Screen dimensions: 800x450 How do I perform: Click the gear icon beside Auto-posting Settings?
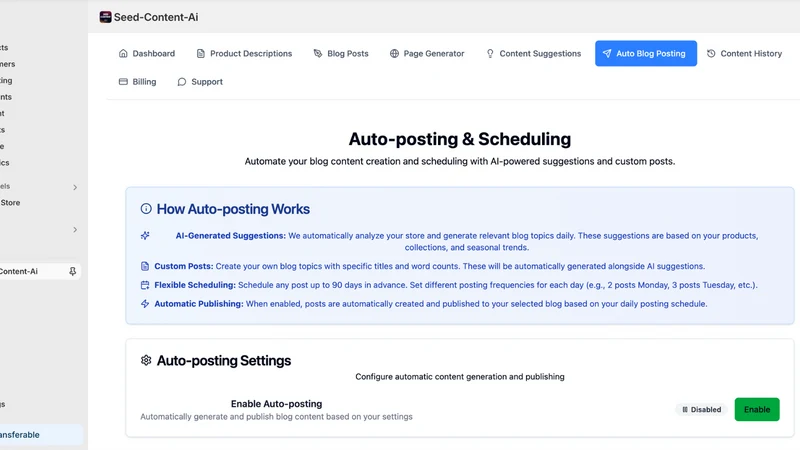[x=146, y=360]
